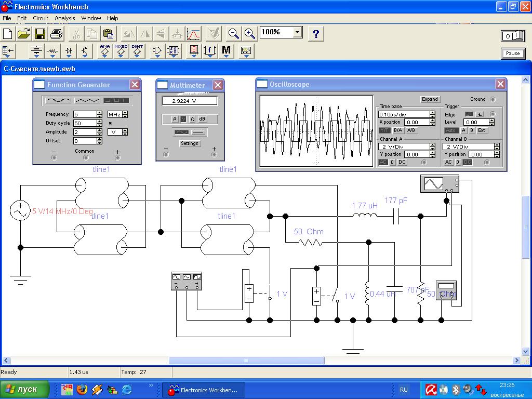Paste from clipboard toolbar icon
The width and height of the screenshot is (532, 399).
[108, 34]
